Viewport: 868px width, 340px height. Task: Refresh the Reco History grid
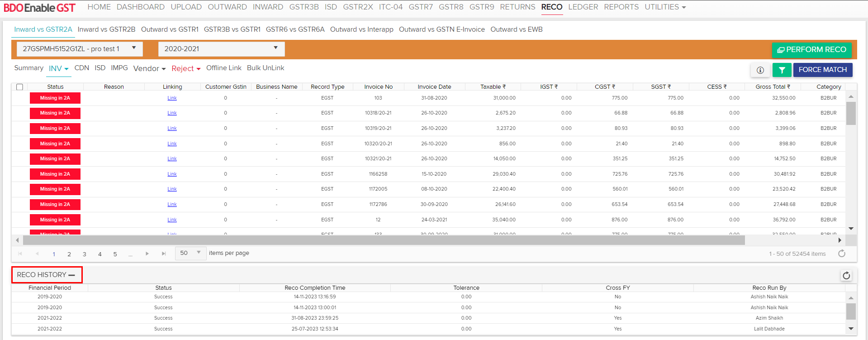pyautogui.click(x=846, y=275)
